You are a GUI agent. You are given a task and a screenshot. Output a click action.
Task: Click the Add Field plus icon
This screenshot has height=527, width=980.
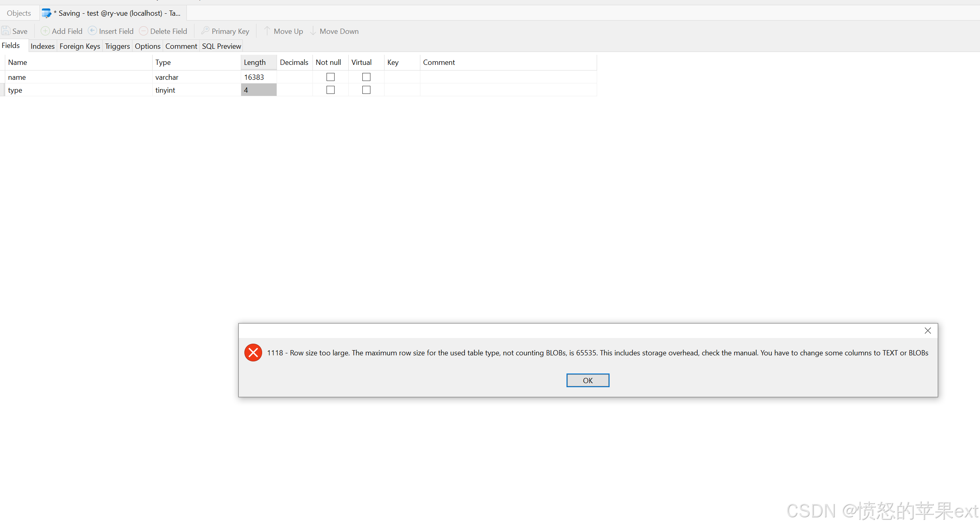click(x=45, y=31)
